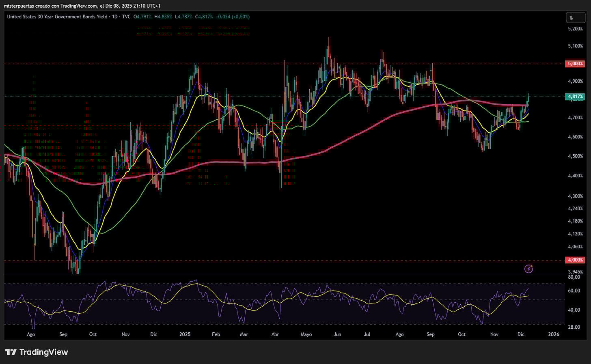Click the TradingView logo
This screenshot has height=364, width=591.
coord(37,352)
